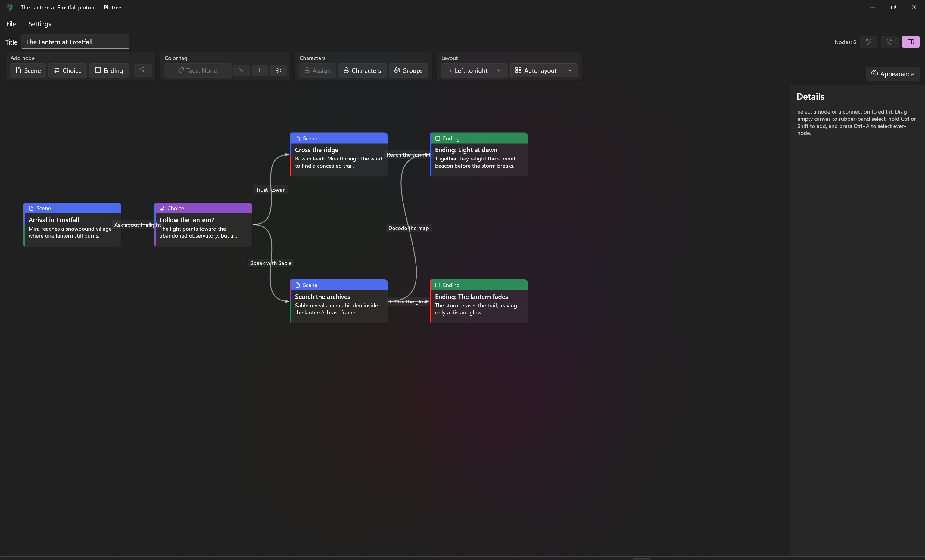The height and width of the screenshot is (560, 925).
Task: Click the Assign characters button
Action: pyautogui.click(x=318, y=70)
